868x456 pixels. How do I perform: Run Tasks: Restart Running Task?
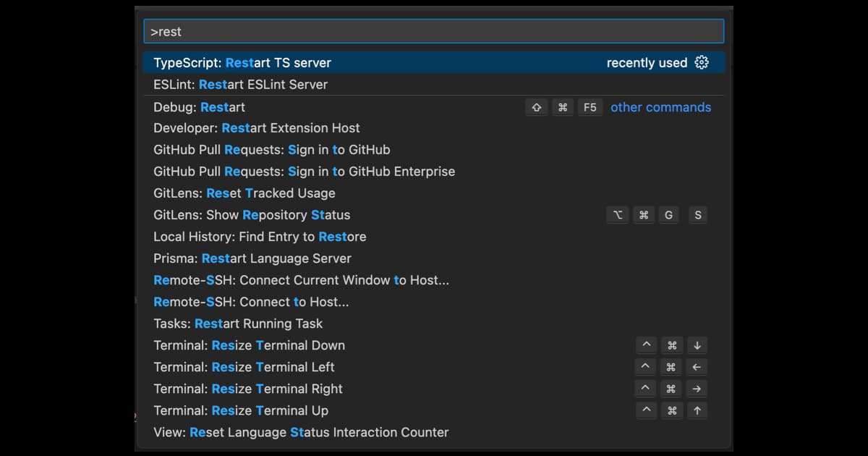coord(434,324)
